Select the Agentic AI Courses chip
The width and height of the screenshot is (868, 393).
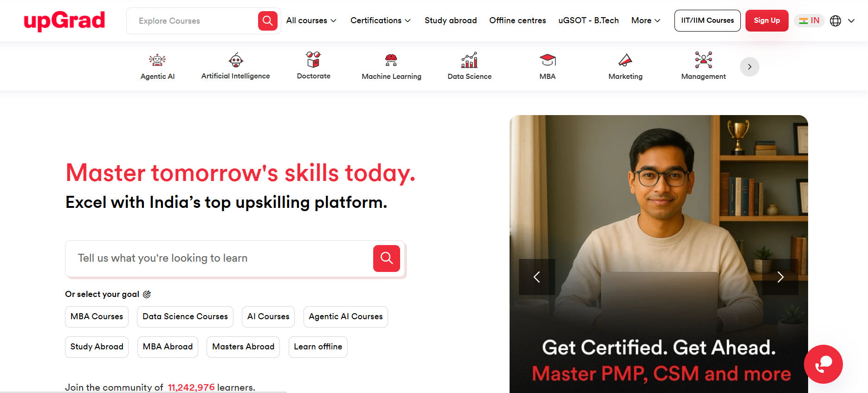click(x=346, y=317)
